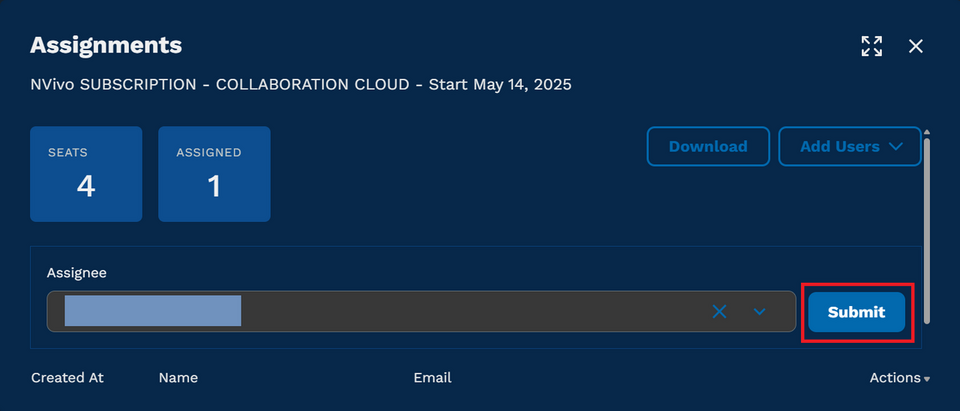Click the Actions column header
Image resolution: width=960 pixels, height=411 pixels.
click(894, 378)
